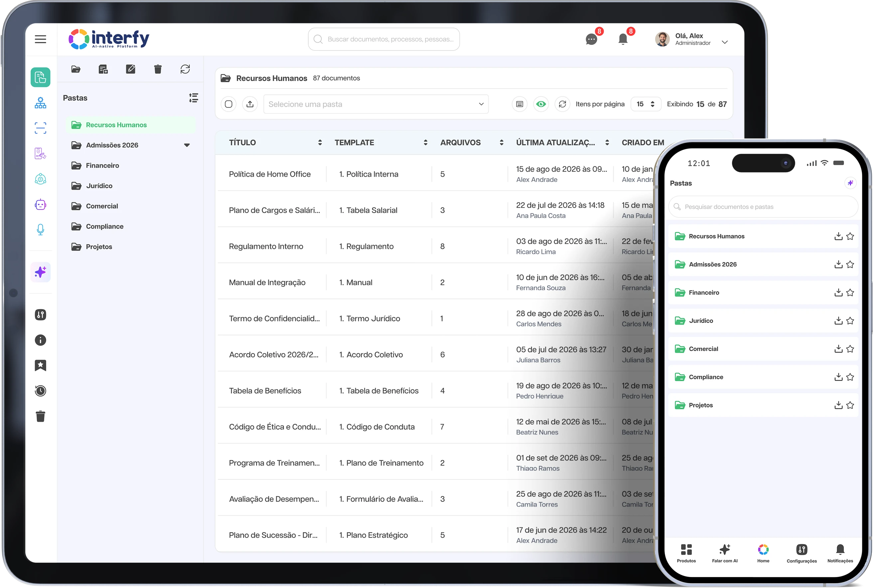Open the settings sliders icon in sidebar

coord(41,315)
